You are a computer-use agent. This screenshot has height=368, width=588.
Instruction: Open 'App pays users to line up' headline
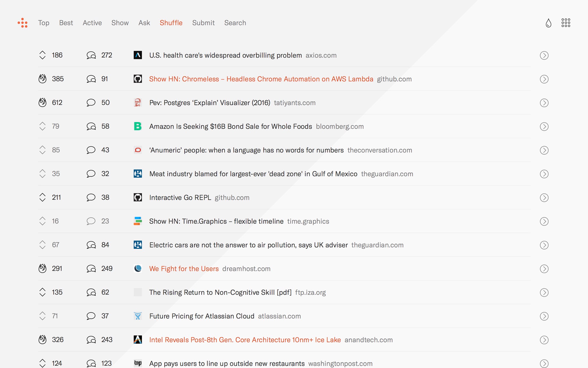coord(227,363)
